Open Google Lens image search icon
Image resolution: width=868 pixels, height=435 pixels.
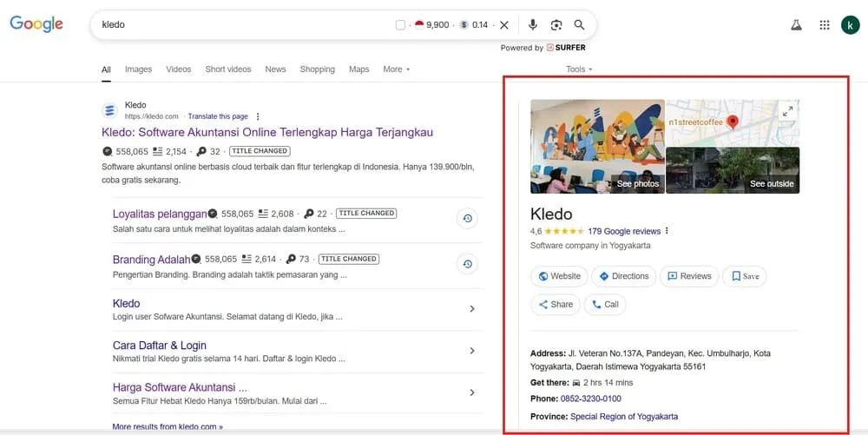tap(556, 25)
